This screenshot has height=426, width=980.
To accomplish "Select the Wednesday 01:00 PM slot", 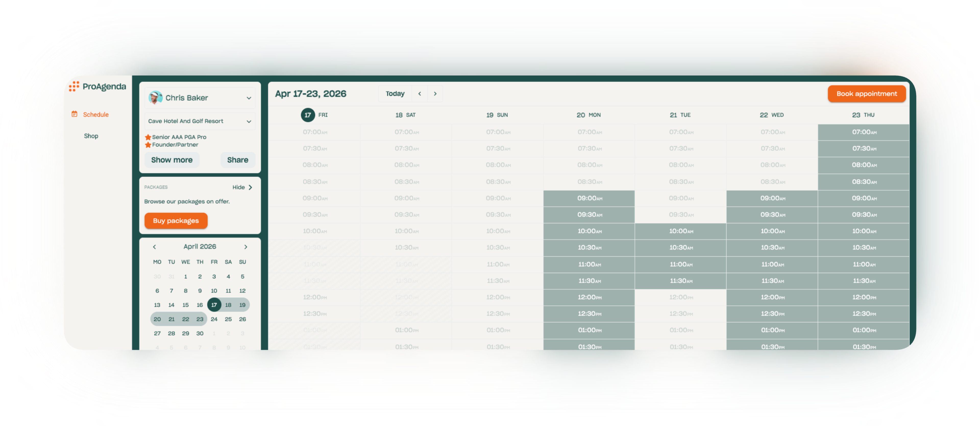I will click(772, 331).
